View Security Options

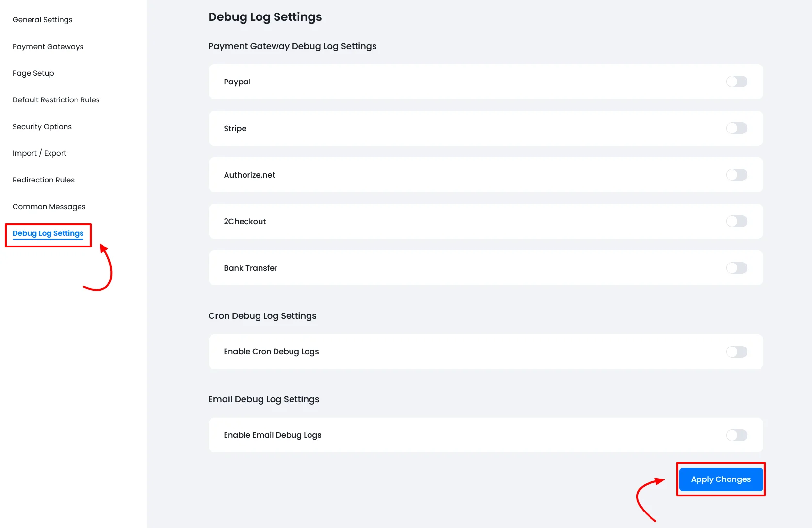click(x=42, y=126)
